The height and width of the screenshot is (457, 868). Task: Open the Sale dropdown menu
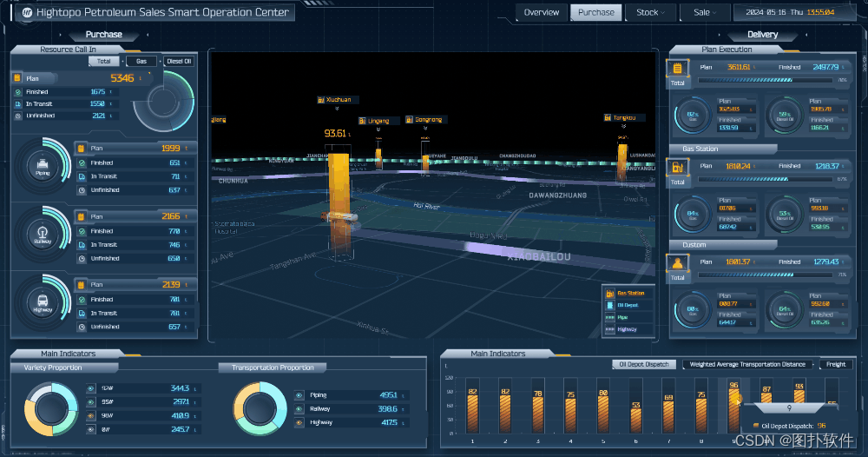tap(705, 12)
